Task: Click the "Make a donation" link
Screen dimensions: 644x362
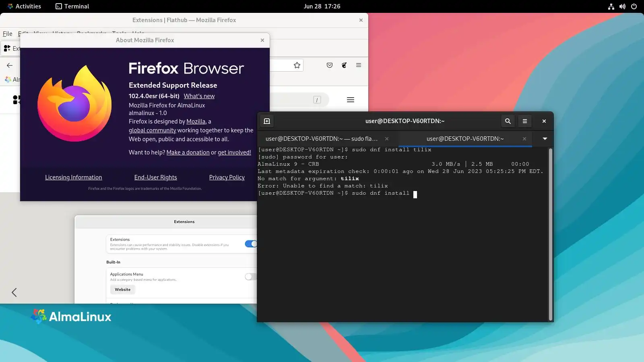Action: [188, 152]
